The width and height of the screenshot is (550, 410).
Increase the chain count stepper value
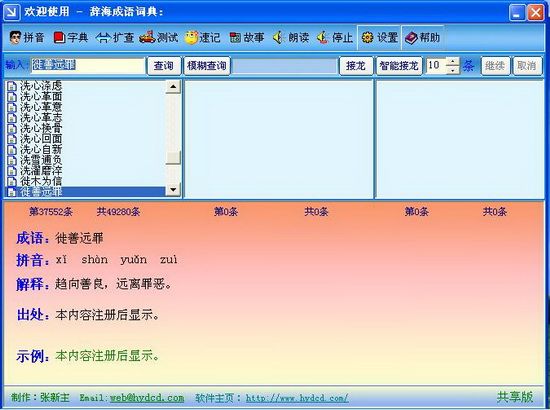pyautogui.click(x=453, y=62)
